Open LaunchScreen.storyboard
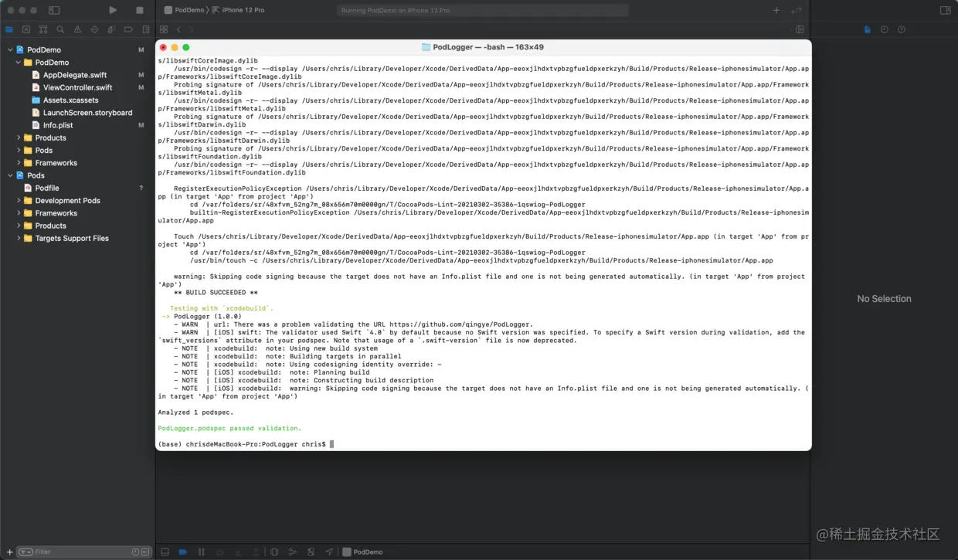 click(87, 113)
